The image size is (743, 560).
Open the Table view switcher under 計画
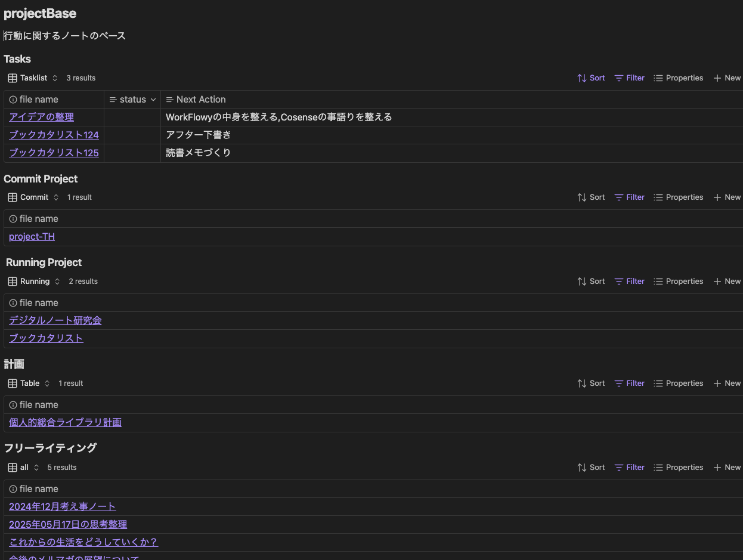29,383
